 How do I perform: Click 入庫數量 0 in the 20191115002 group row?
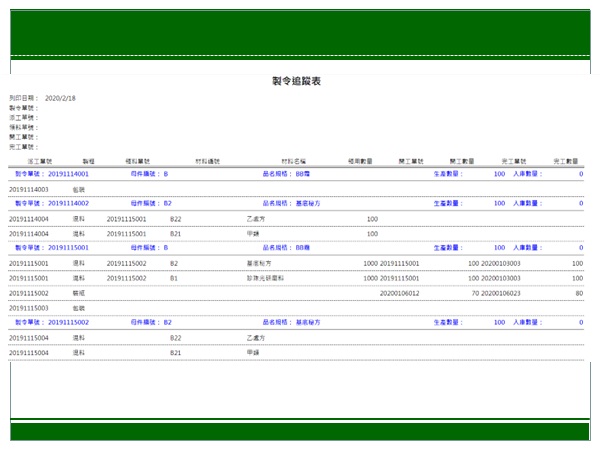coord(581,322)
